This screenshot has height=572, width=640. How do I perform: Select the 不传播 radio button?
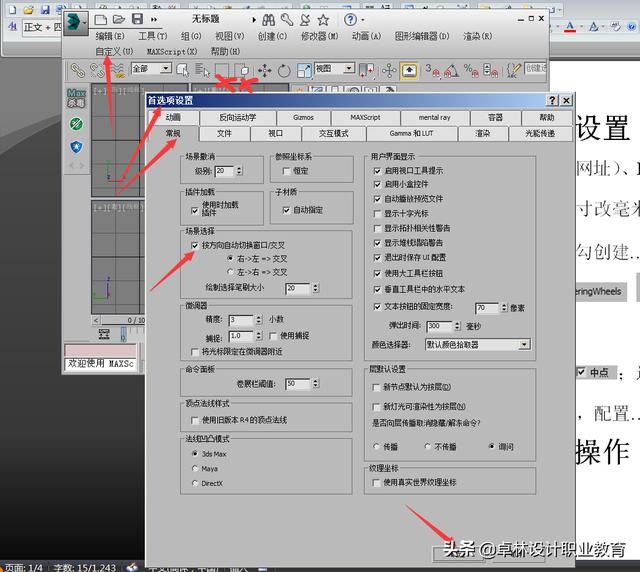pyautogui.click(x=427, y=446)
